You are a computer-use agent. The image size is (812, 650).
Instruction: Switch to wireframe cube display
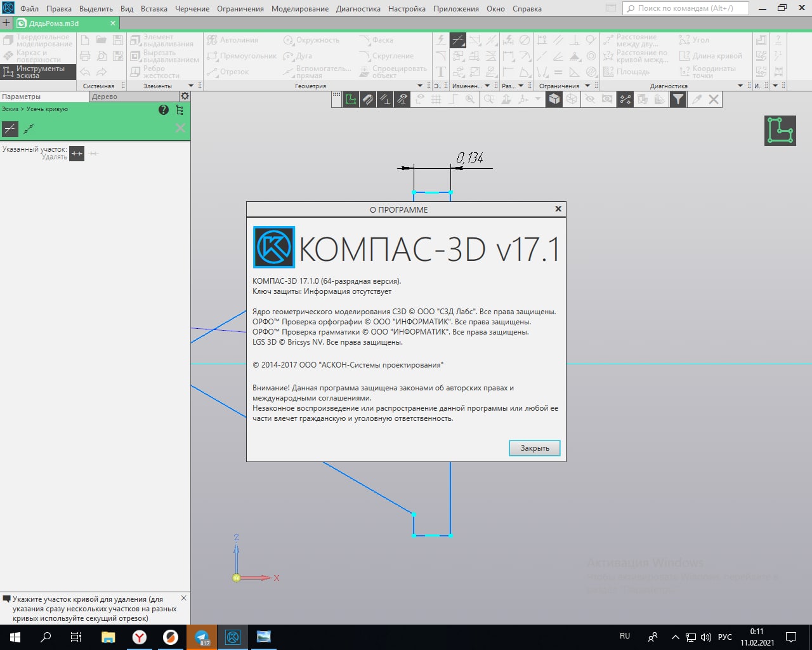click(x=572, y=99)
